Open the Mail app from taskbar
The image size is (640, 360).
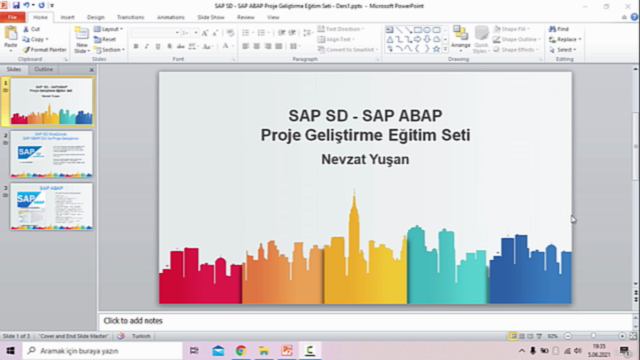(218, 351)
